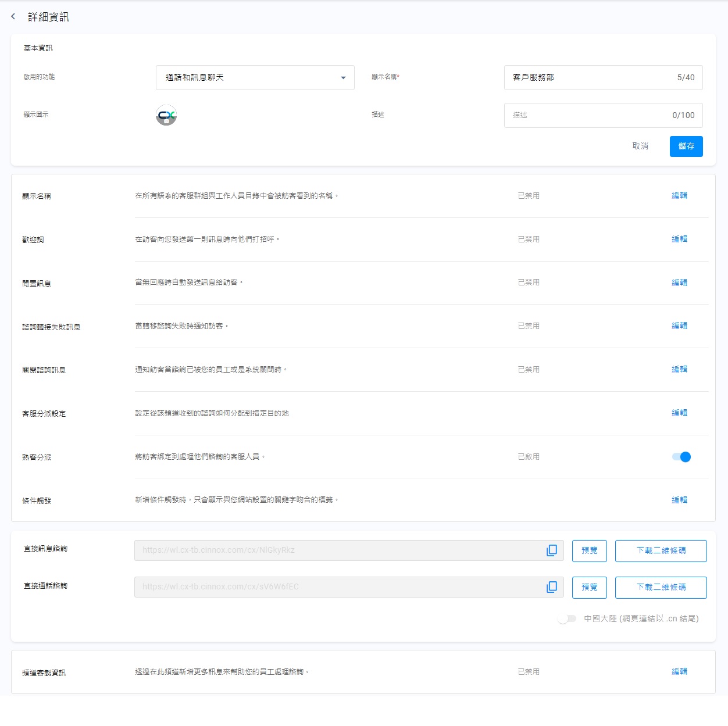Go back using the left arrow icon
Screen dimensions: 728x726
pyautogui.click(x=13, y=17)
